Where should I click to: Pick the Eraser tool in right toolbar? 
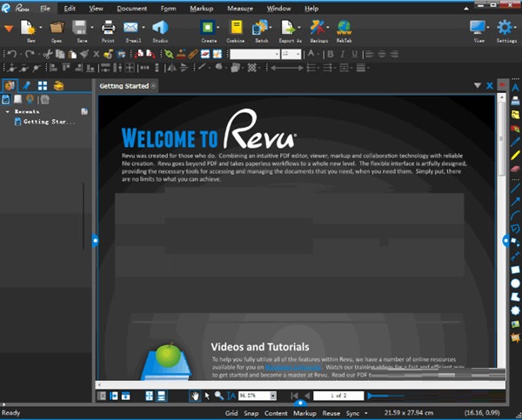point(515,169)
